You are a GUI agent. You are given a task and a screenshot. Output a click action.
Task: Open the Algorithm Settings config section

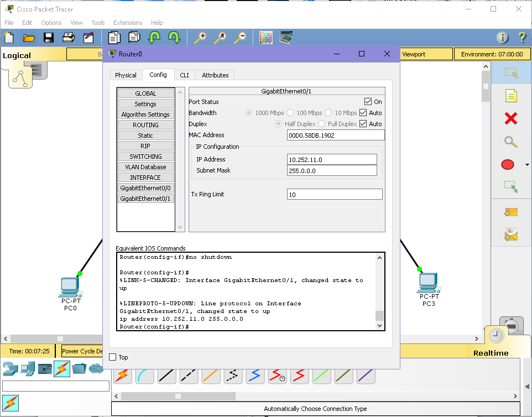coord(145,114)
